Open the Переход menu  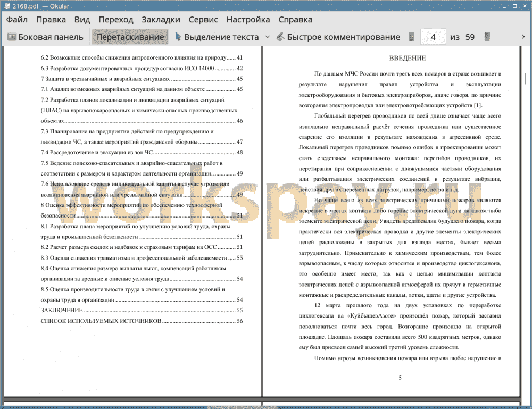(115, 20)
